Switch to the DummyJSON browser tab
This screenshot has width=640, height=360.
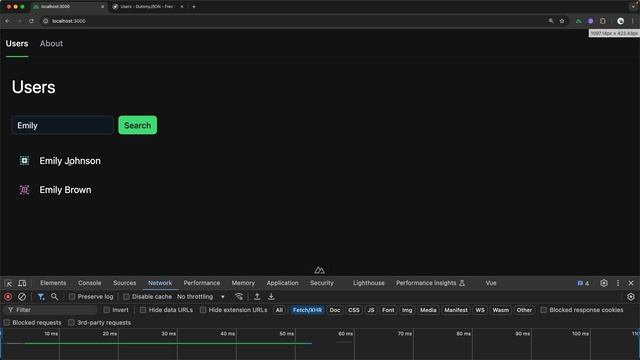(x=147, y=7)
